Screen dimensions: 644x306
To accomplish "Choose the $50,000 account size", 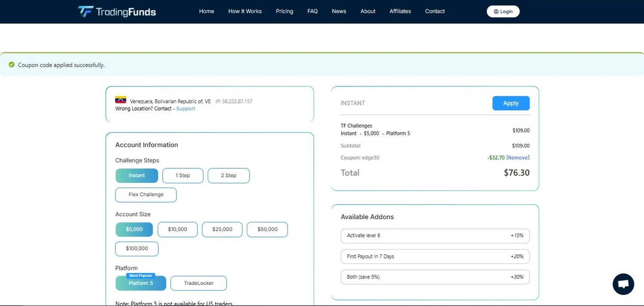I will (x=267, y=229).
